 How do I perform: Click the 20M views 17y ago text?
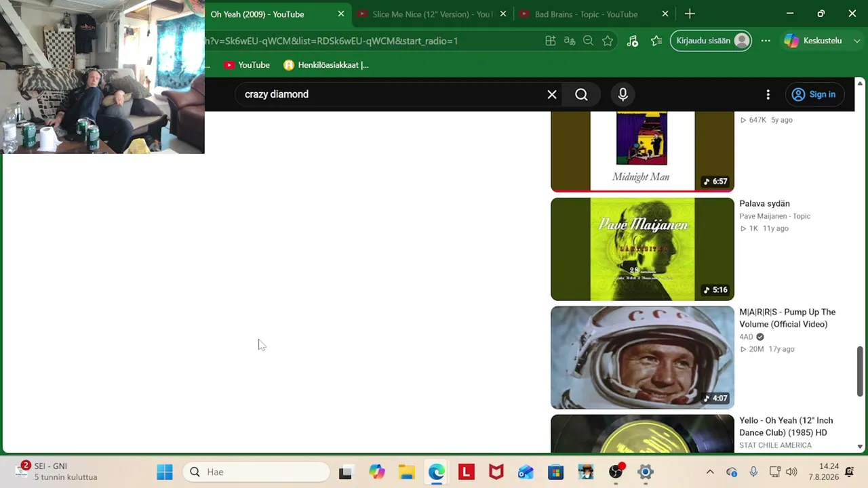pos(766,349)
